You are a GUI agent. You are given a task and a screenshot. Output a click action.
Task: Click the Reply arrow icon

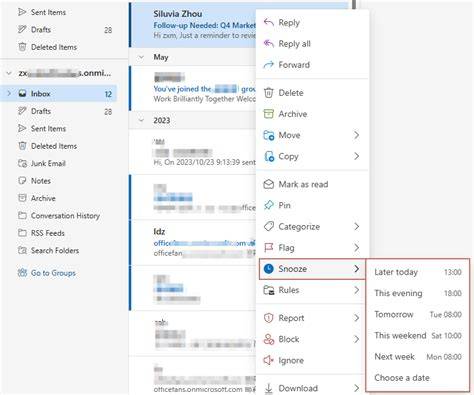(269, 23)
